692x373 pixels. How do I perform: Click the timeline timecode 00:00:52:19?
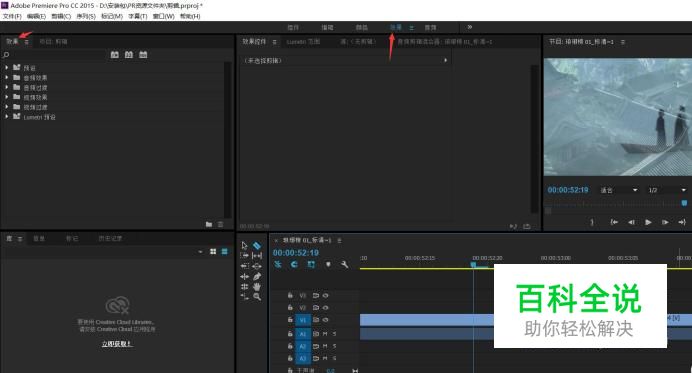[x=296, y=253]
